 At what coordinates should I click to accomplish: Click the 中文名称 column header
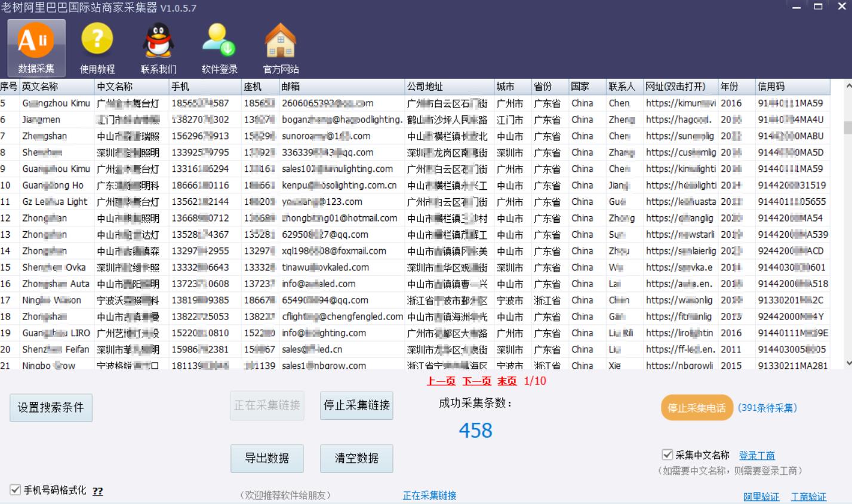pyautogui.click(x=131, y=87)
